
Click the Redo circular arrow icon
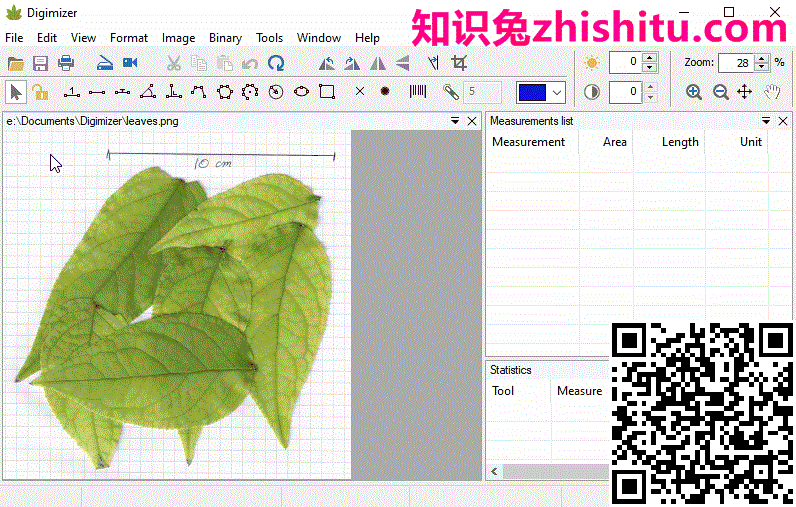276,63
